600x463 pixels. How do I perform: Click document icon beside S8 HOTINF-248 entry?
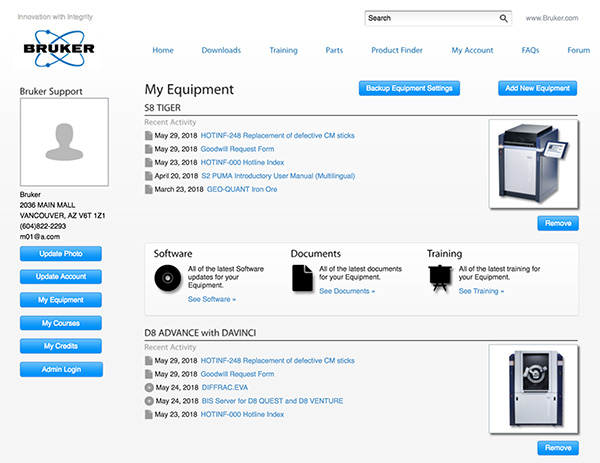[x=148, y=135]
